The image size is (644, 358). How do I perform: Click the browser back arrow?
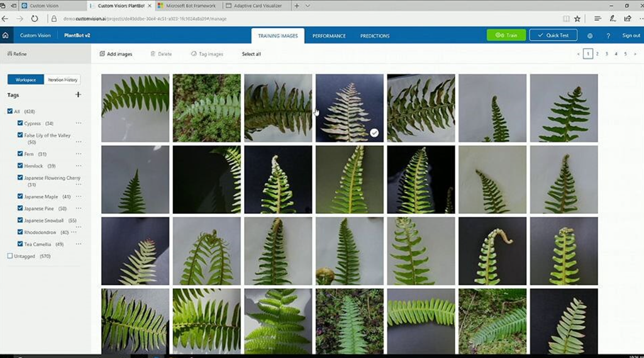[x=5, y=18]
